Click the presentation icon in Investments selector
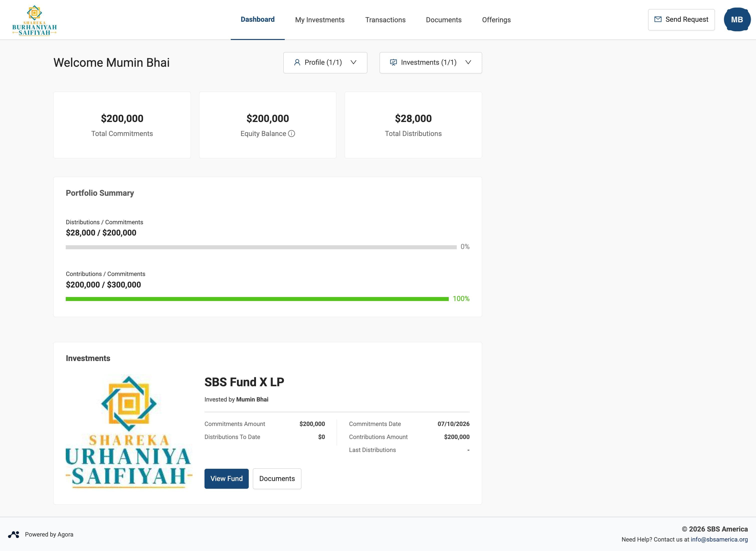Viewport: 756px width, 551px height. pyautogui.click(x=393, y=62)
